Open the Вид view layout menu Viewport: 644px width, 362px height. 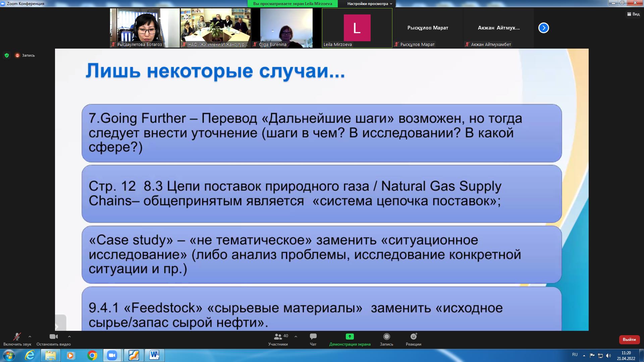[x=633, y=14]
